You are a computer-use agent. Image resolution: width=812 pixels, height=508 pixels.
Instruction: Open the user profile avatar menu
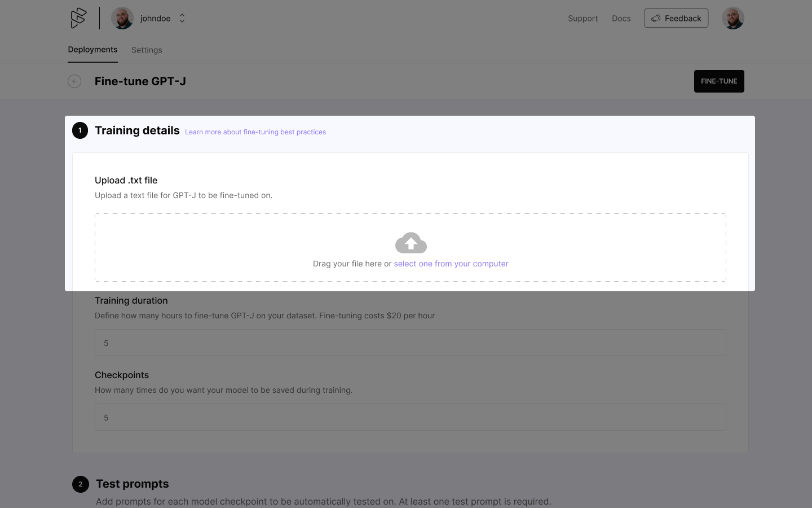tap(732, 18)
